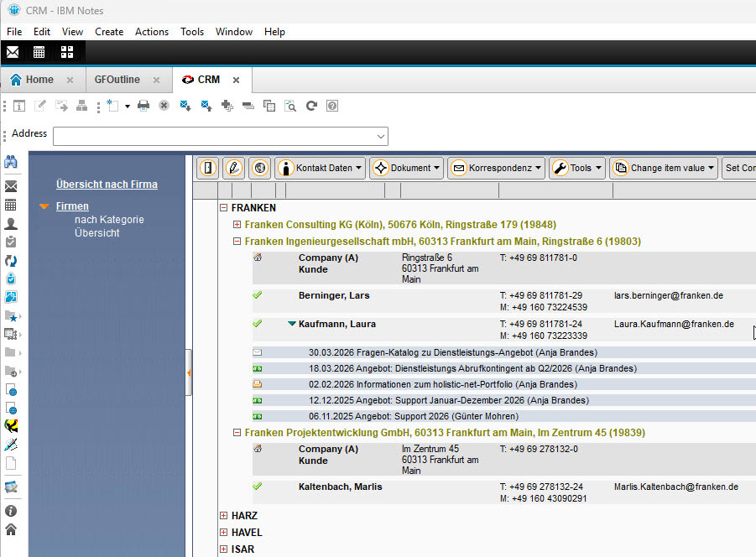Screen dimensions: 756x557
Task: Close the CRM tab
Action: click(x=237, y=80)
